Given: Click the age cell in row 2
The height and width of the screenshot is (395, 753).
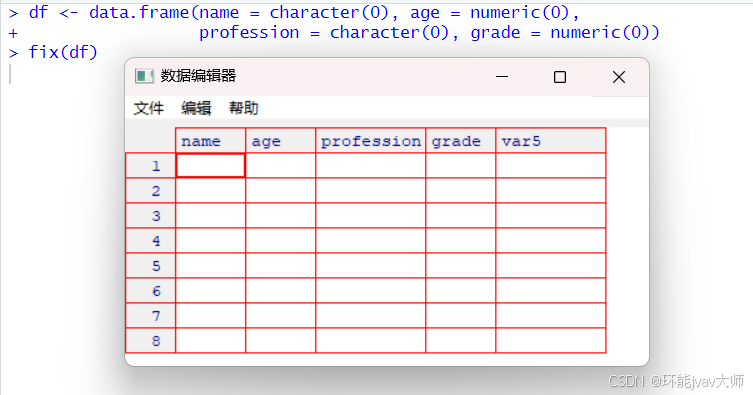Looking at the screenshot, I should click(280, 191).
